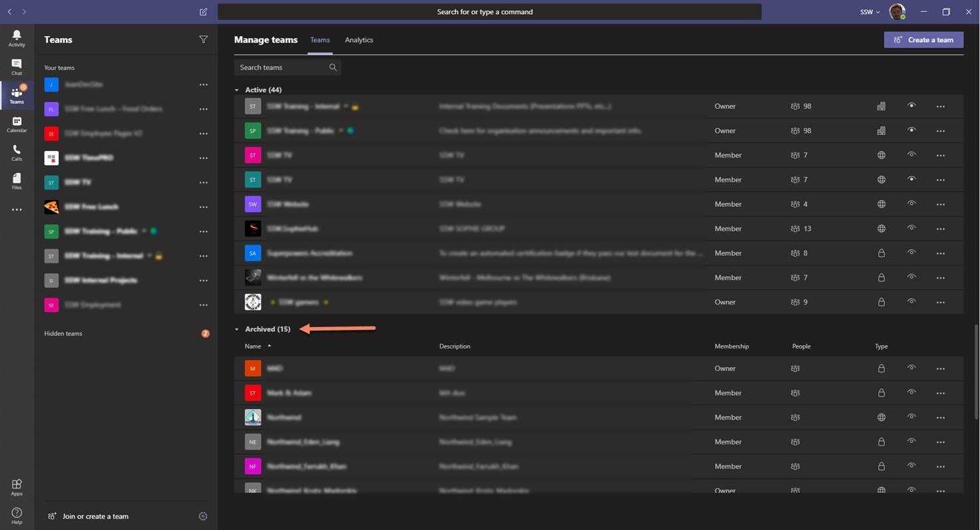Open the Calendar app icon
The width and height of the screenshot is (980, 530).
17,124
